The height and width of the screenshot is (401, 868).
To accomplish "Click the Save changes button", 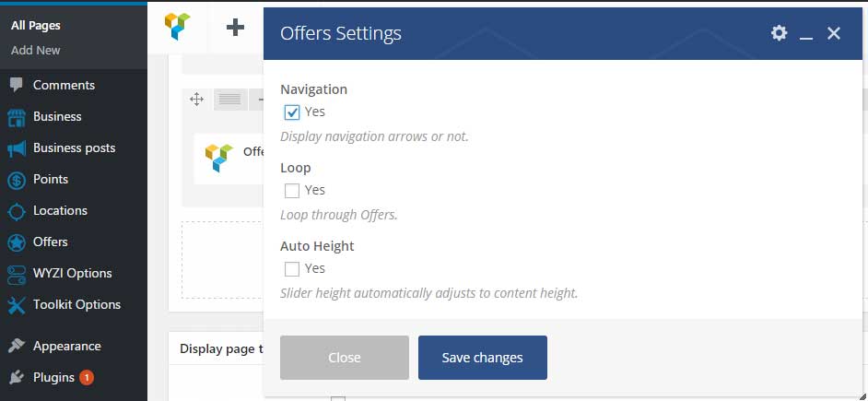I will [483, 358].
